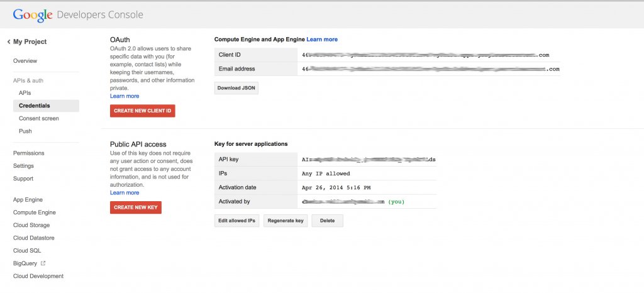Screen dimensions: 644x293
Task: Open project Settings in the sidebar
Action: coord(24,166)
